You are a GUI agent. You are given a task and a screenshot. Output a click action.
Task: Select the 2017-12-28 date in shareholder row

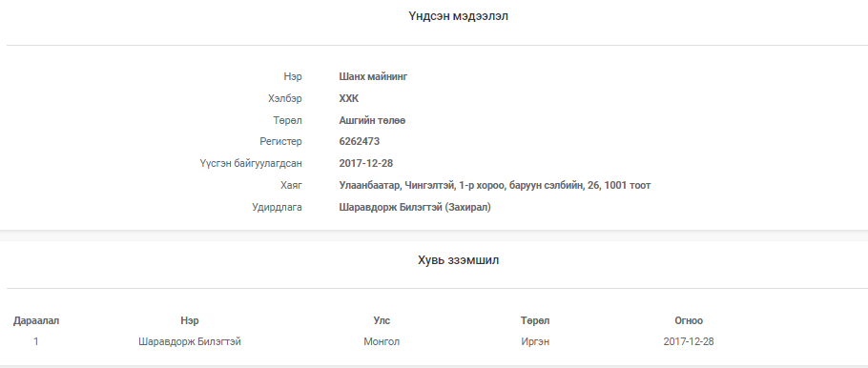[689, 341]
